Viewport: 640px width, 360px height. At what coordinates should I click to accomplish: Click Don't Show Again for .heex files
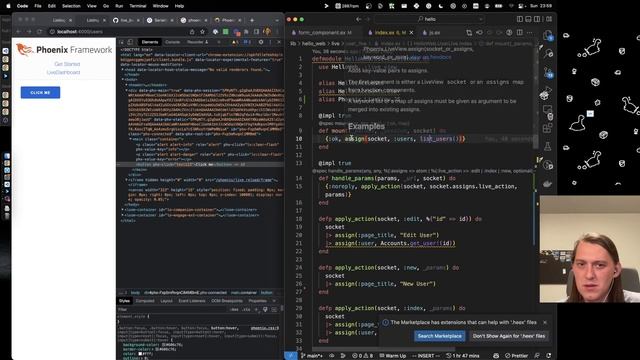[x=509, y=336]
